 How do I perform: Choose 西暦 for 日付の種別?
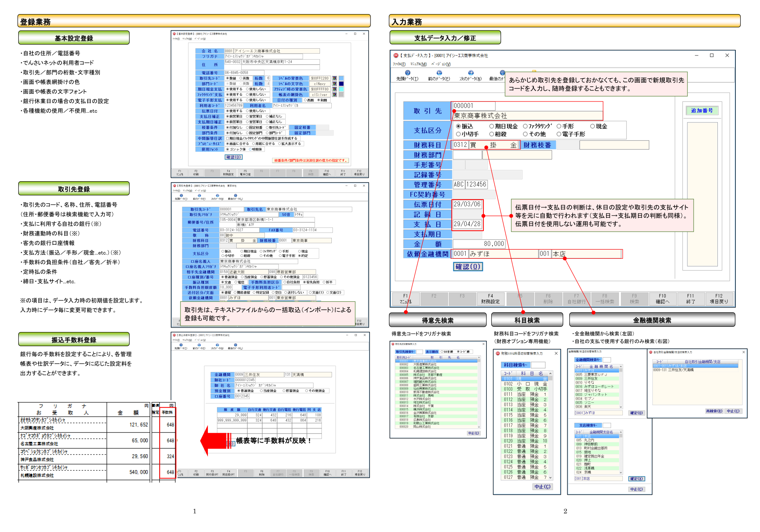tap(306, 100)
